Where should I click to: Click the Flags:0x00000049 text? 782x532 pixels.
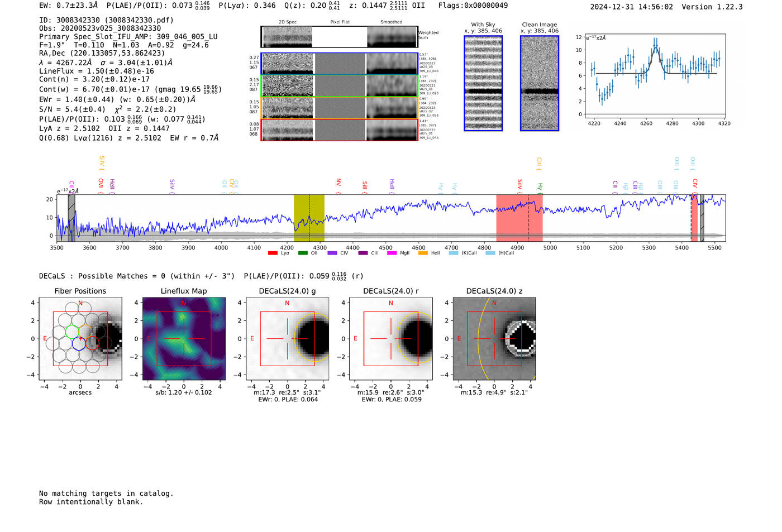coord(473,6)
